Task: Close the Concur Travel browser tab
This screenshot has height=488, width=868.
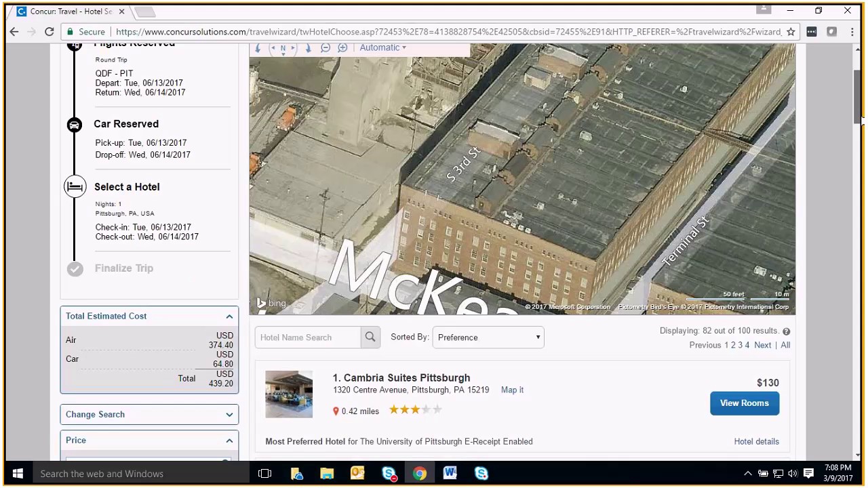Action: click(x=122, y=12)
